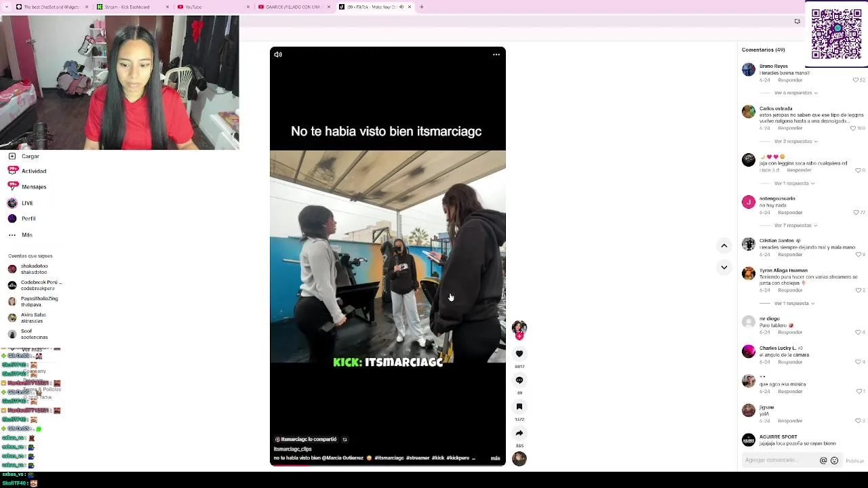Like mr diego's comment
868x488 pixels.
(x=858, y=333)
